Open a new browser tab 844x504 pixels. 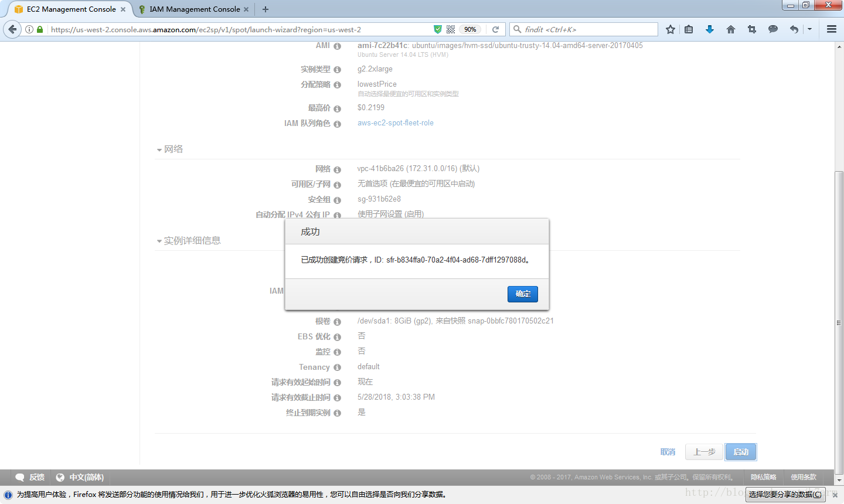(x=266, y=9)
